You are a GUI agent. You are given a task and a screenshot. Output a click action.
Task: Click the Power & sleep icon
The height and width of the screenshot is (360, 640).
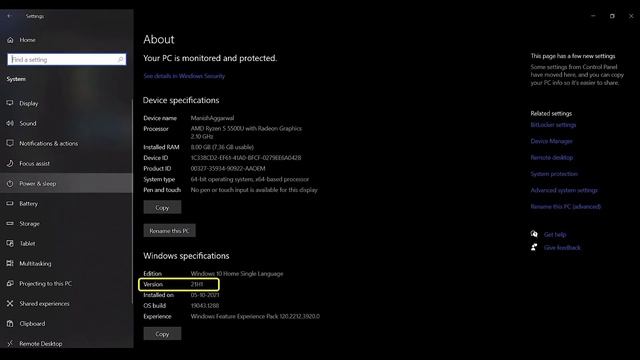pyautogui.click(x=10, y=183)
